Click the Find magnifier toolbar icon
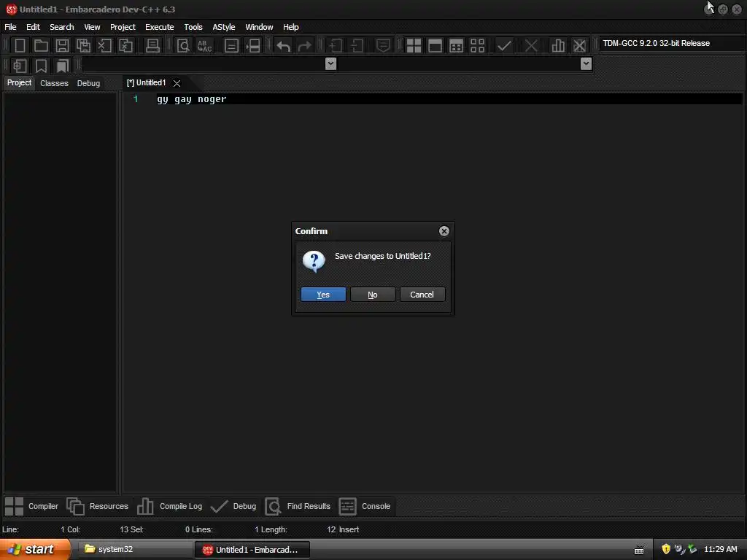This screenshot has width=747, height=560. tap(183, 46)
